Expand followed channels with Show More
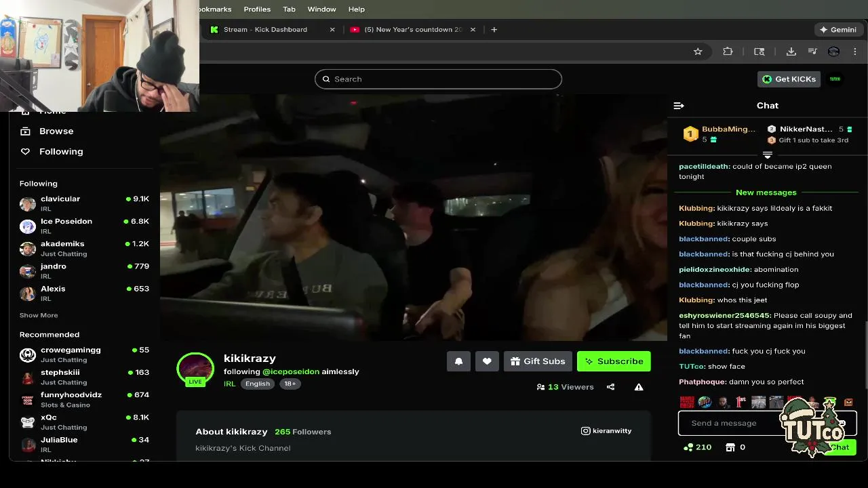This screenshot has width=868, height=488. click(39, 315)
